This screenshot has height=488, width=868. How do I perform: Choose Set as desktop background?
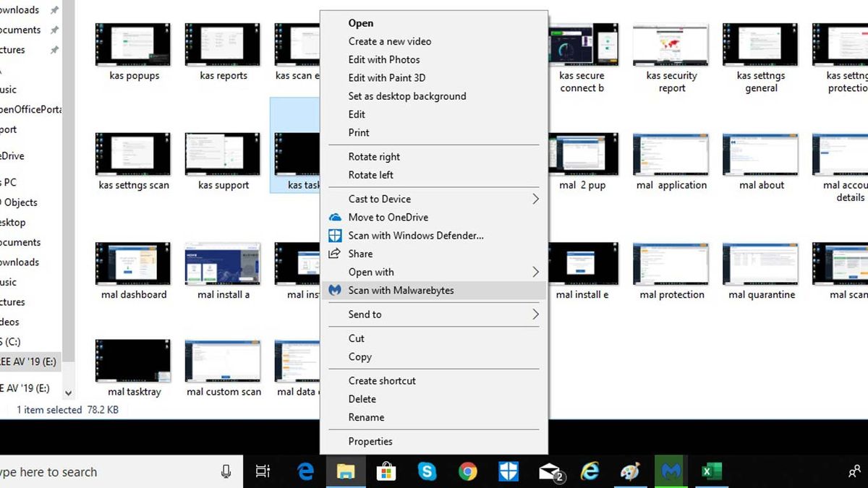pyautogui.click(x=407, y=95)
